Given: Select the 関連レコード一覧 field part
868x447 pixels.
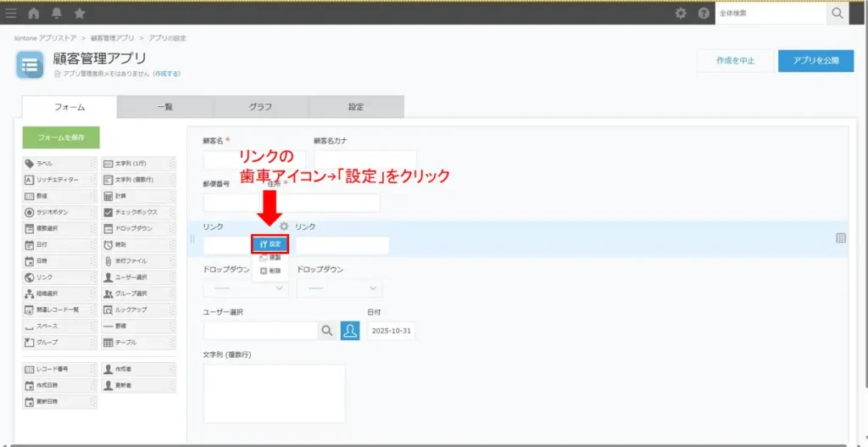Looking at the screenshot, I should 60,310.
